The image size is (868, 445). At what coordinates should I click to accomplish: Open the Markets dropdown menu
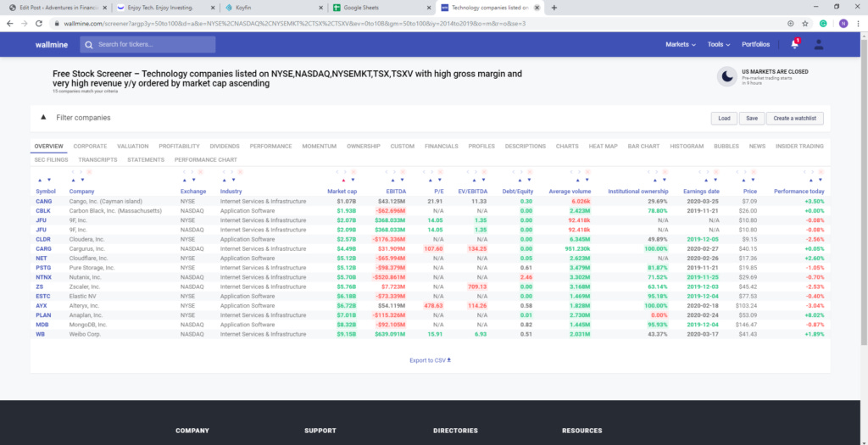coord(681,44)
